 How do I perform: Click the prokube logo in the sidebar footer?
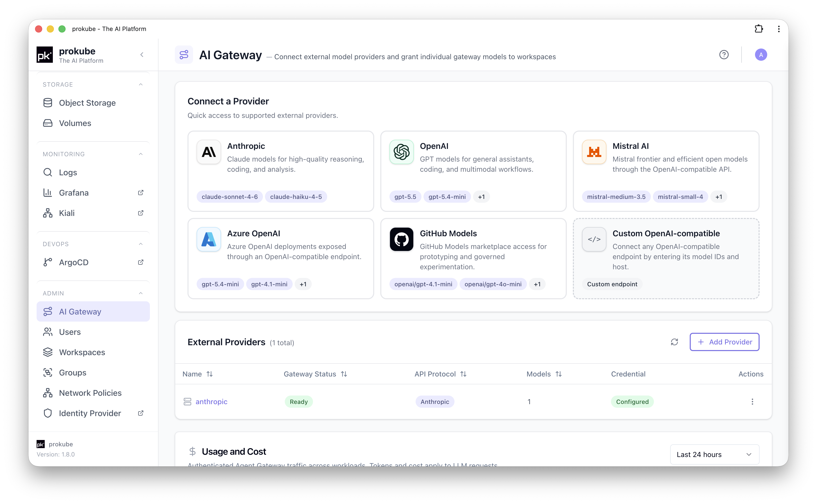pyautogui.click(x=41, y=445)
